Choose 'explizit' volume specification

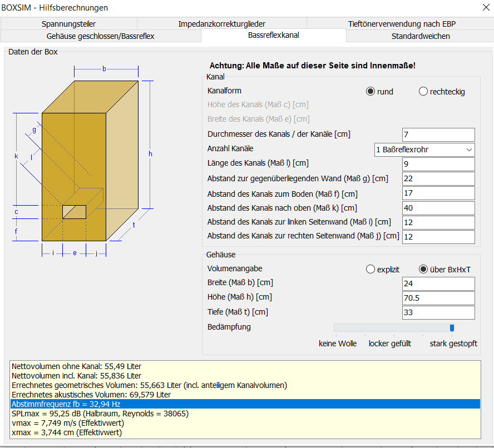click(x=383, y=270)
